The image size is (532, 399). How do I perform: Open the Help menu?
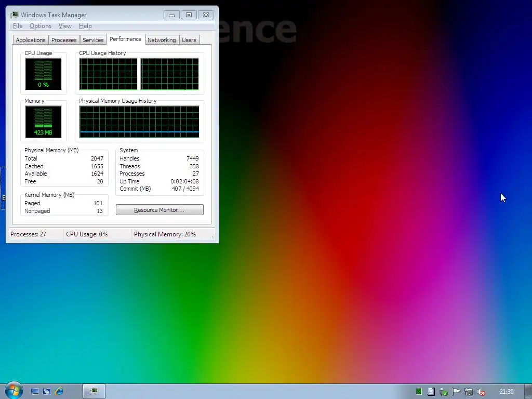tap(85, 26)
